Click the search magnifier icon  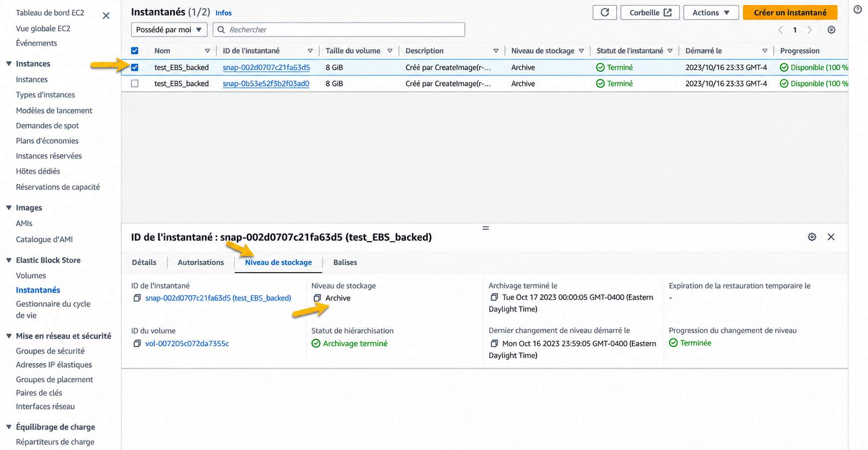tap(221, 30)
